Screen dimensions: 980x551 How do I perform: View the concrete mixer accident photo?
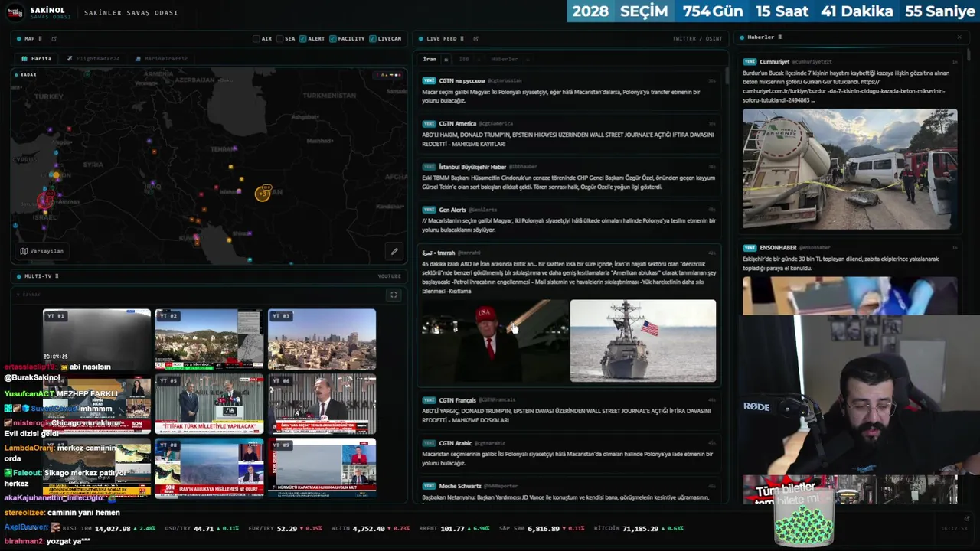click(x=850, y=169)
